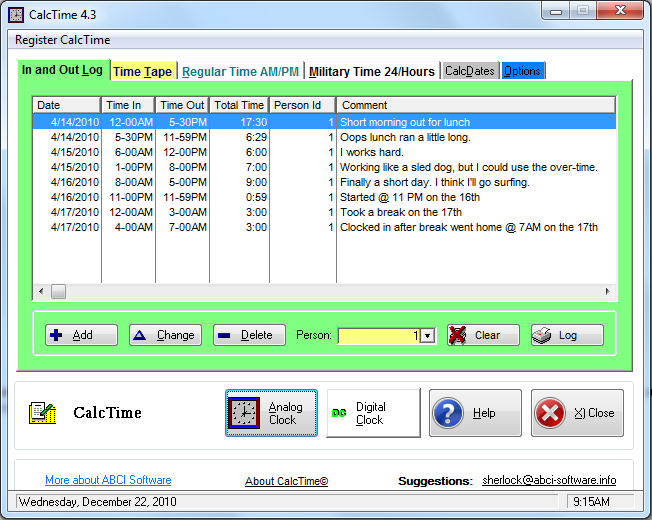Screen dimensions: 652x520
Task: Select row 'I works hard.'
Action: [324, 152]
